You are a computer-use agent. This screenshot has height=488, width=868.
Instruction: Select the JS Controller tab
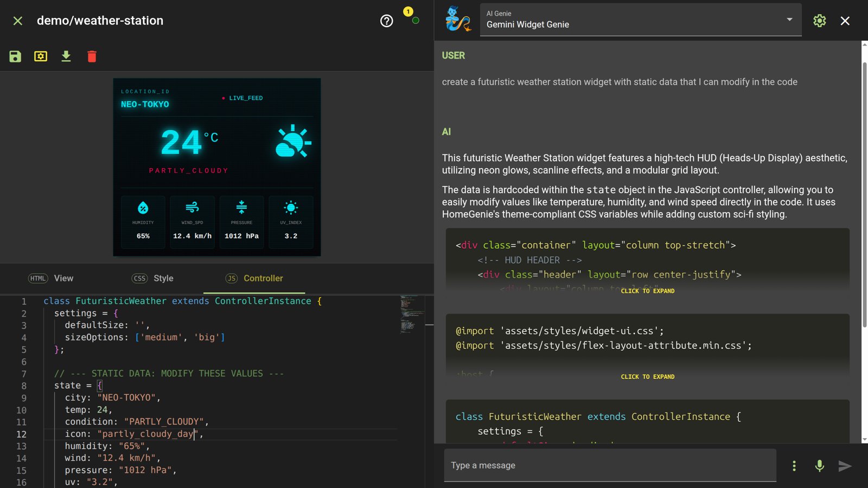click(254, 278)
